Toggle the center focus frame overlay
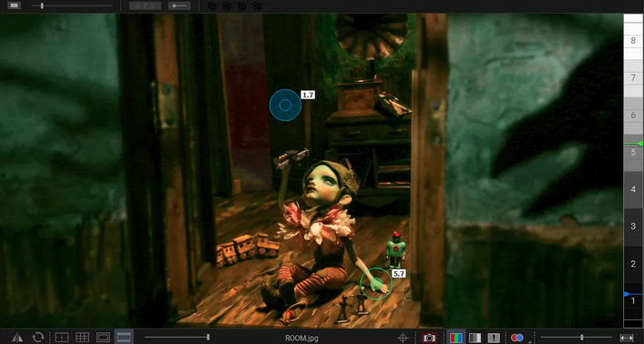This screenshot has width=644, height=344. [62, 338]
